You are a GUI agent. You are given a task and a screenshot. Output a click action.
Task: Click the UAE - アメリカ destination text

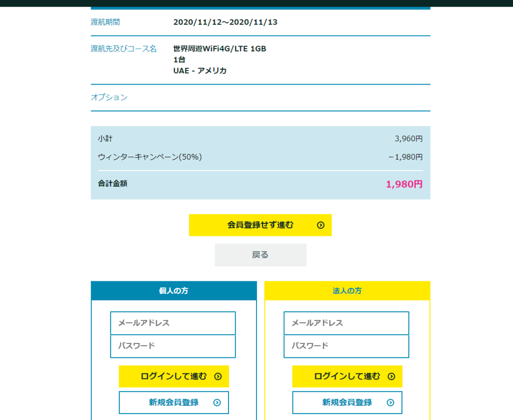tap(200, 71)
